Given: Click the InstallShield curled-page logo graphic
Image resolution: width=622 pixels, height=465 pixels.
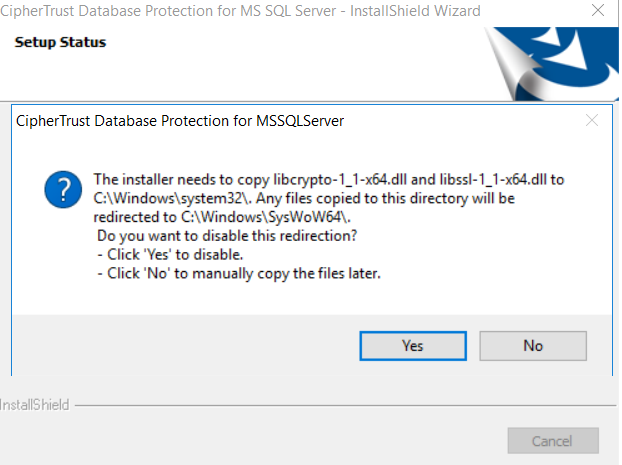Looking at the screenshot, I should tap(551, 63).
